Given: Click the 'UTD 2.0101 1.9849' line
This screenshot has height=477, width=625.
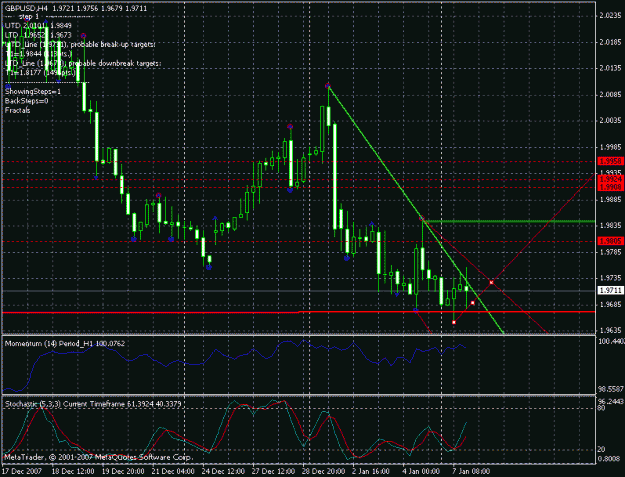Looking at the screenshot, I should (x=38, y=26).
